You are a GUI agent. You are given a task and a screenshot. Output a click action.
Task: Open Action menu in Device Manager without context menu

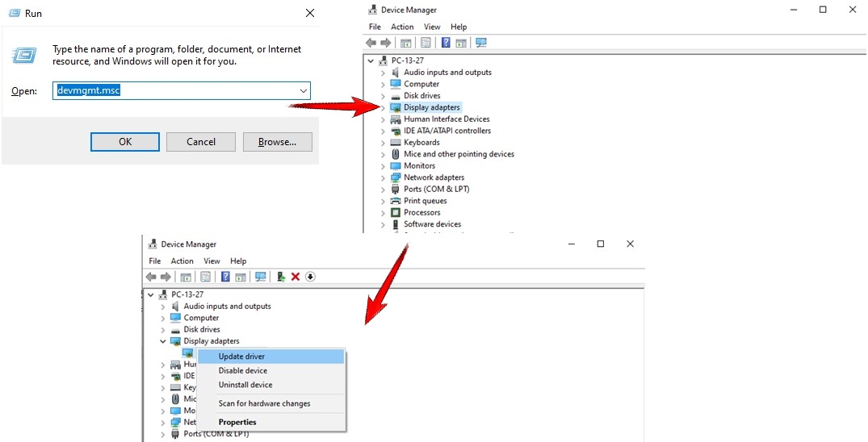tap(402, 27)
